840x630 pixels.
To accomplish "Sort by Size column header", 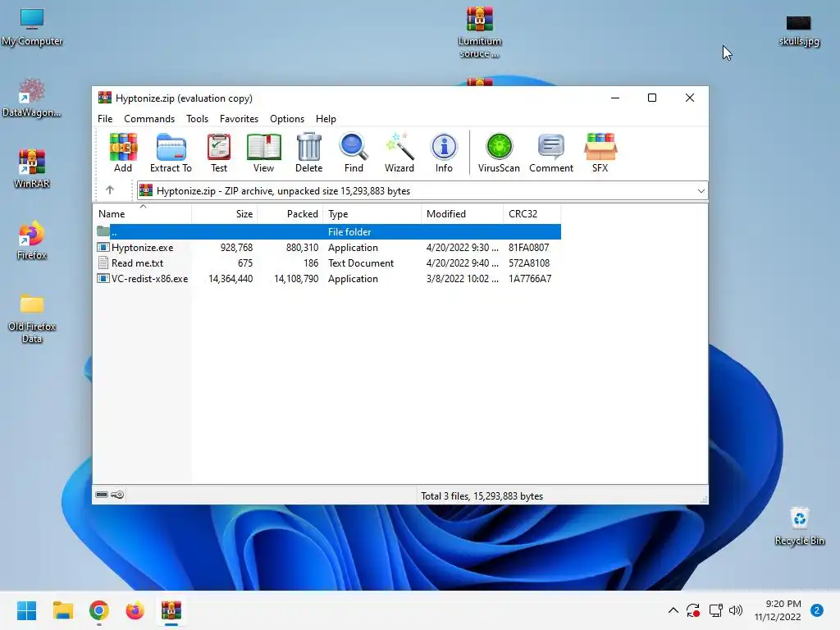I will [225, 214].
